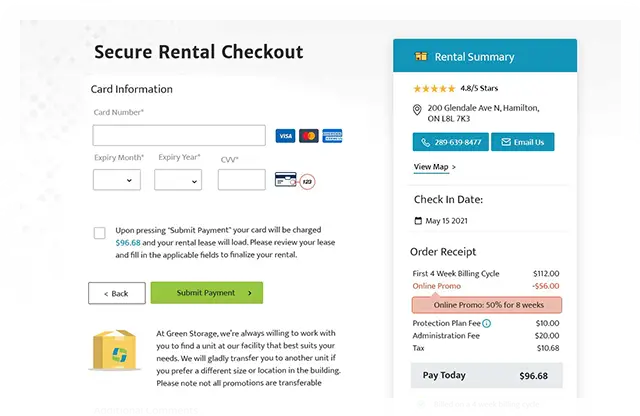Viewport: 640px width, 416px height.
Task: Click the Protection Plan Fee info icon
Action: pyautogui.click(x=487, y=324)
